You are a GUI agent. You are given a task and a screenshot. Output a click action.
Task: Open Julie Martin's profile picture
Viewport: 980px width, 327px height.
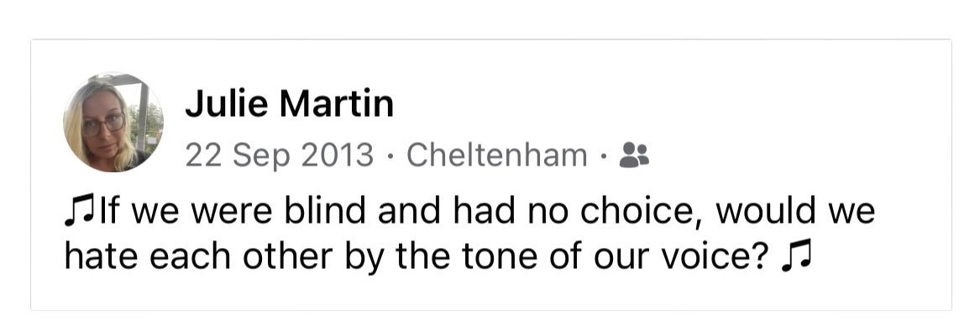[x=113, y=122]
